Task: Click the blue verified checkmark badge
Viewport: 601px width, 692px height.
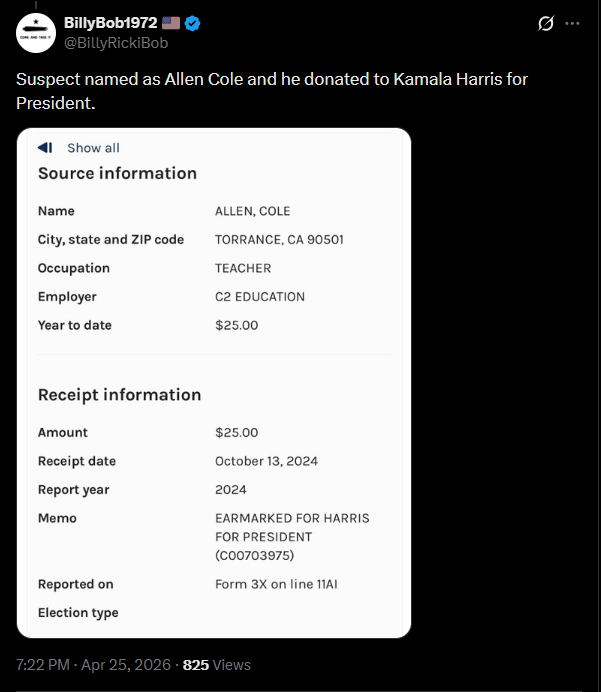Action: click(192, 23)
